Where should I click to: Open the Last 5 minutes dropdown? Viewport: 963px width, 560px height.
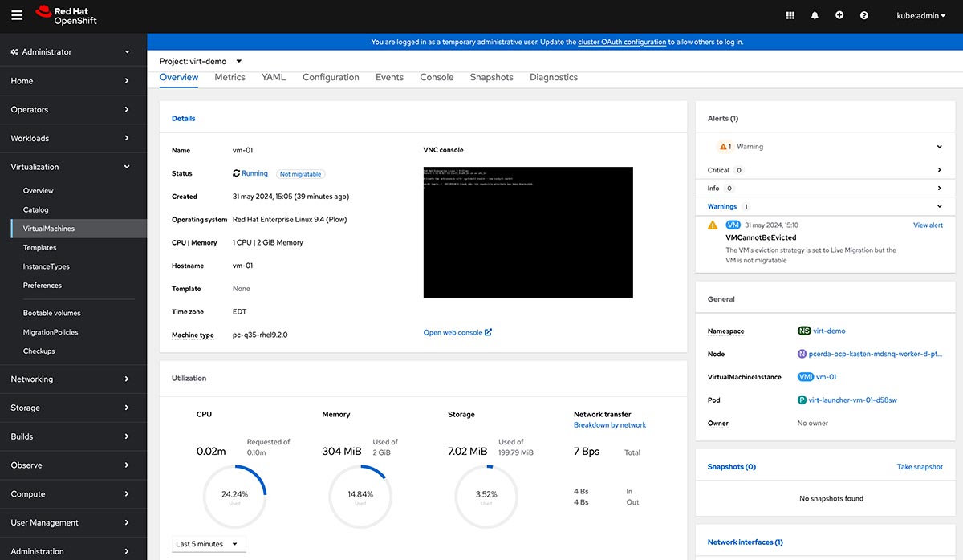208,544
